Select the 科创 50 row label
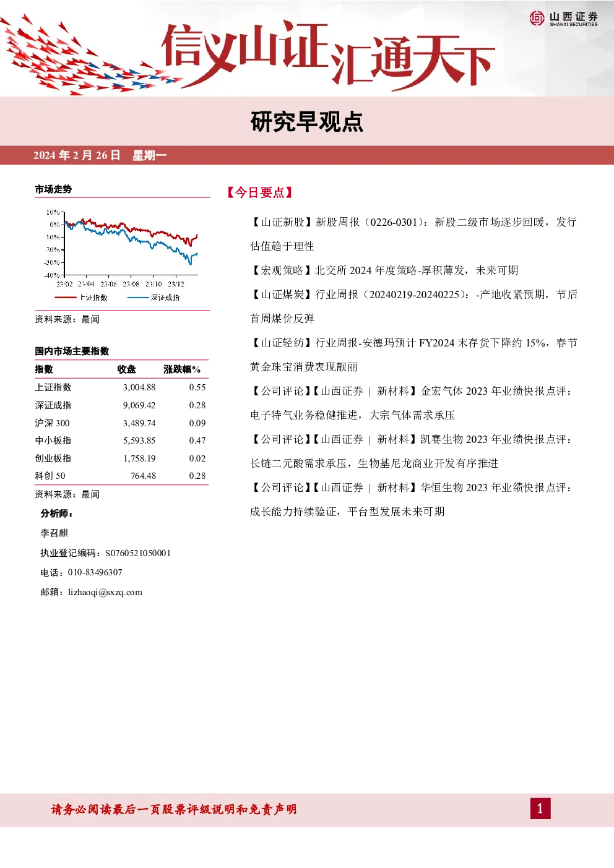Image resolution: width=614 pixels, height=868 pixels. point(50,476)
